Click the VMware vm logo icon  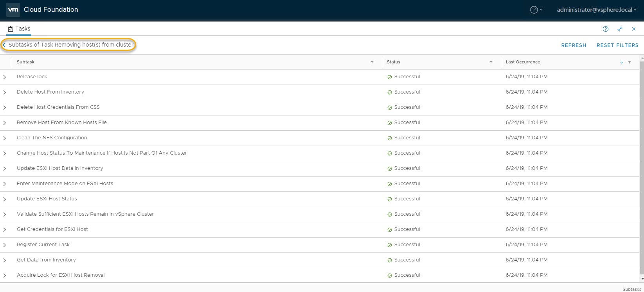point(13,10)
